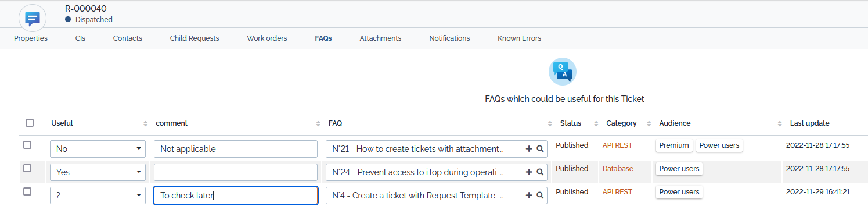Switch to the Attachments tab
The image size is (868, 213).
[x=380, y=38]
